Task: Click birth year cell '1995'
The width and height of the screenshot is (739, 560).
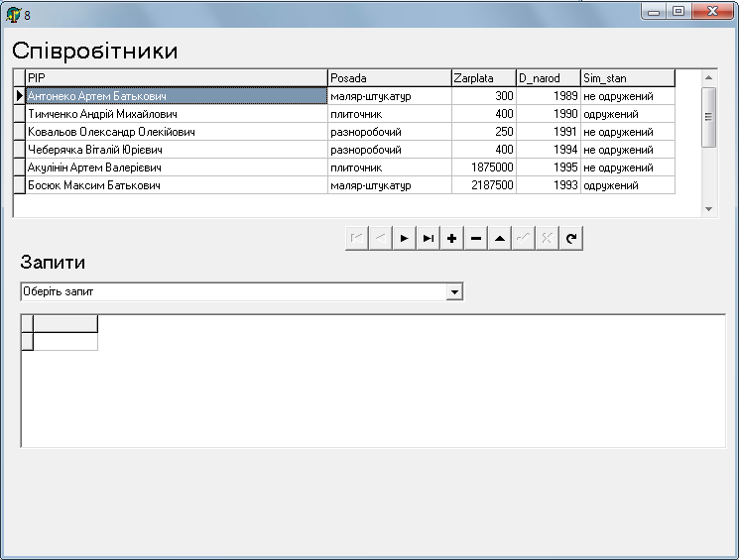Action: pyautogui.click(x=549, y=168)
